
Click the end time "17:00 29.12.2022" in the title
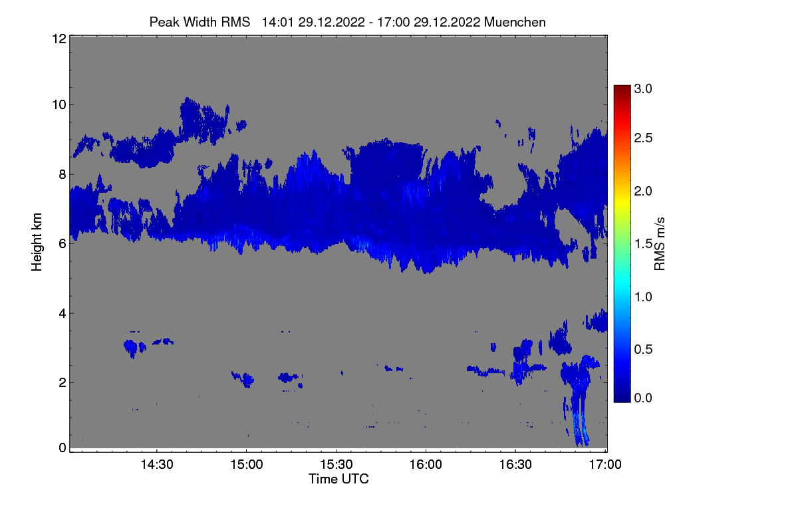[x=430, y=22]
